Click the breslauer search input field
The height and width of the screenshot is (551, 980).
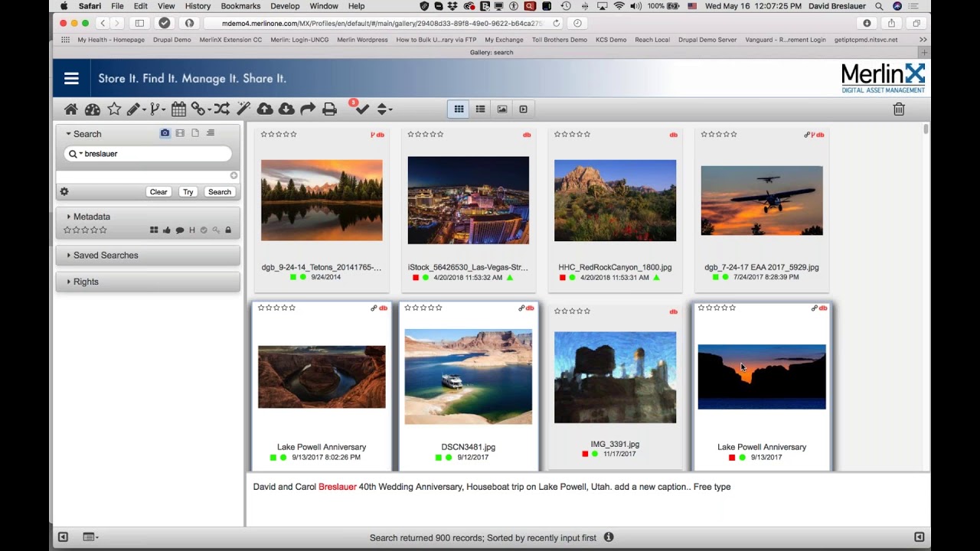click(148, 154)
